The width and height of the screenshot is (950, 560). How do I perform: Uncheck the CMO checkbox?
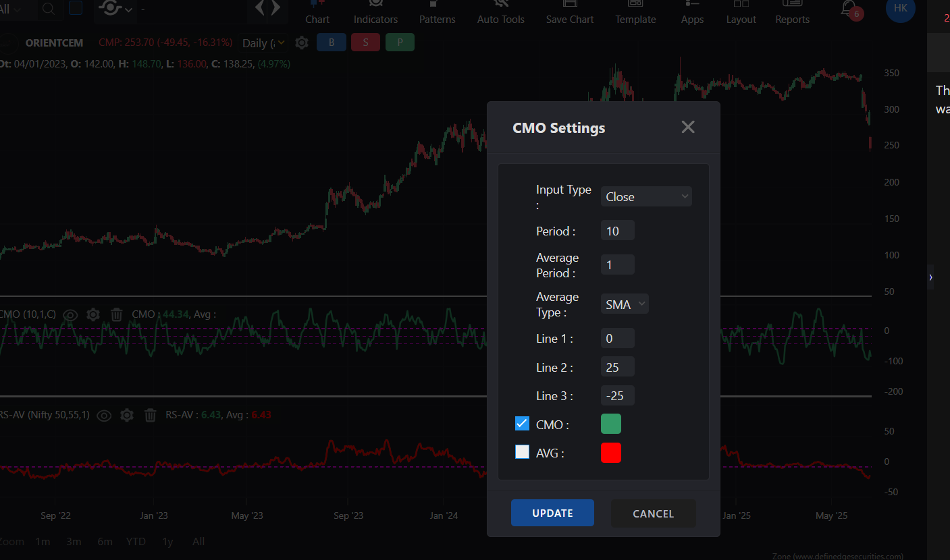pos(522,424)
